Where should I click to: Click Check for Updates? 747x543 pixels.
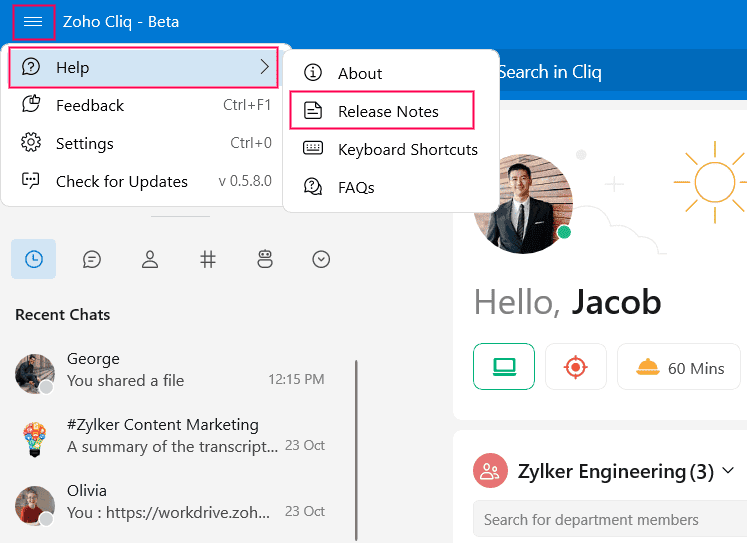121,181
